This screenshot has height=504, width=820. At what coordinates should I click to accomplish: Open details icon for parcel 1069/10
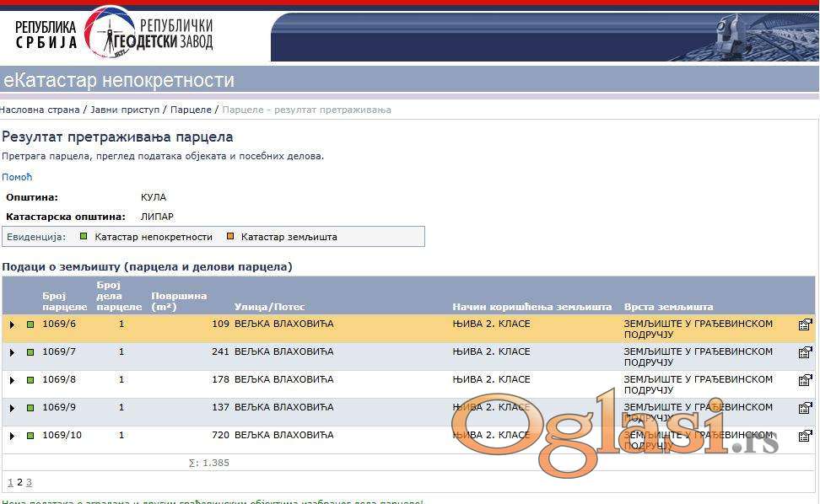[805, 436]
